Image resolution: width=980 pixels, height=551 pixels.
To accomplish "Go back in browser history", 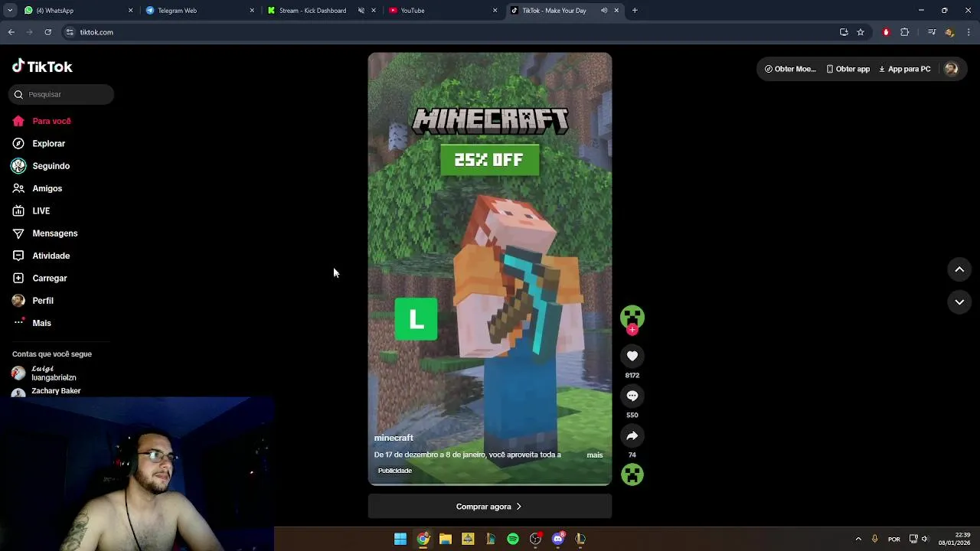I will pyautogui.click(x=11, y=32).
